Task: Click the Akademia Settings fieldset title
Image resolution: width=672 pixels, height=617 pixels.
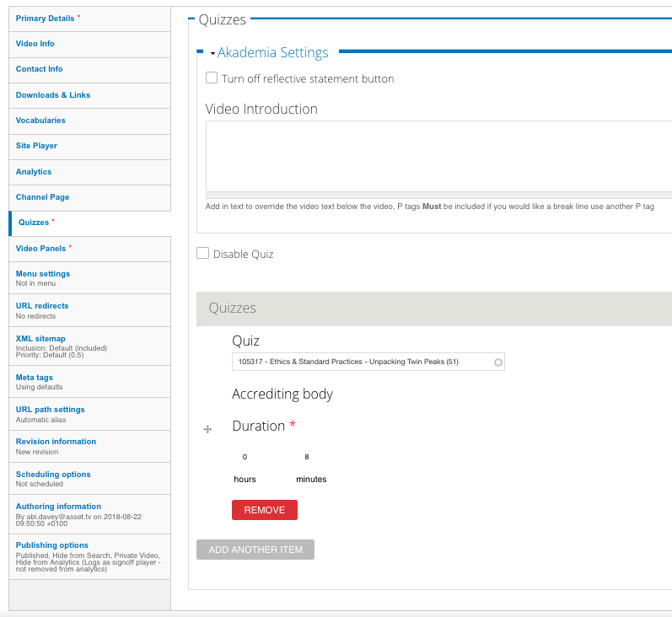Action: tap(272, 52)
